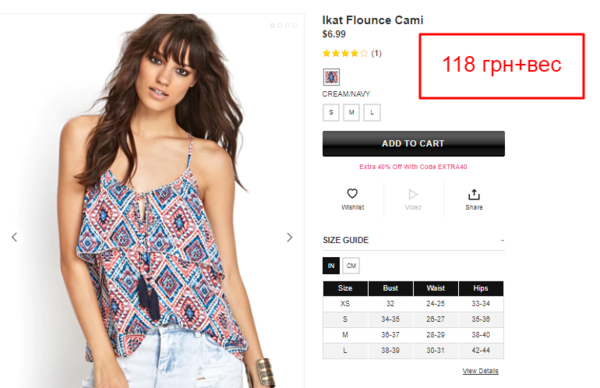Open the review count (1) link
The image size is (600, 388).
tap(376, 53)
